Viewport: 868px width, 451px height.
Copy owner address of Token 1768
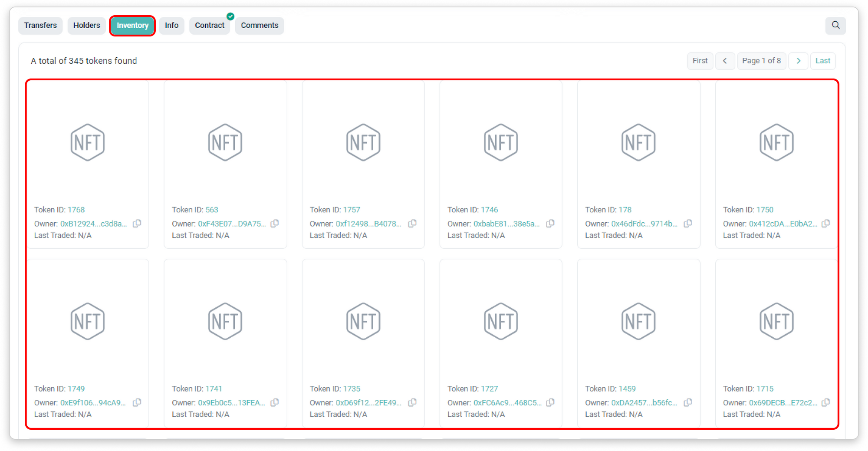pos(137,224)
